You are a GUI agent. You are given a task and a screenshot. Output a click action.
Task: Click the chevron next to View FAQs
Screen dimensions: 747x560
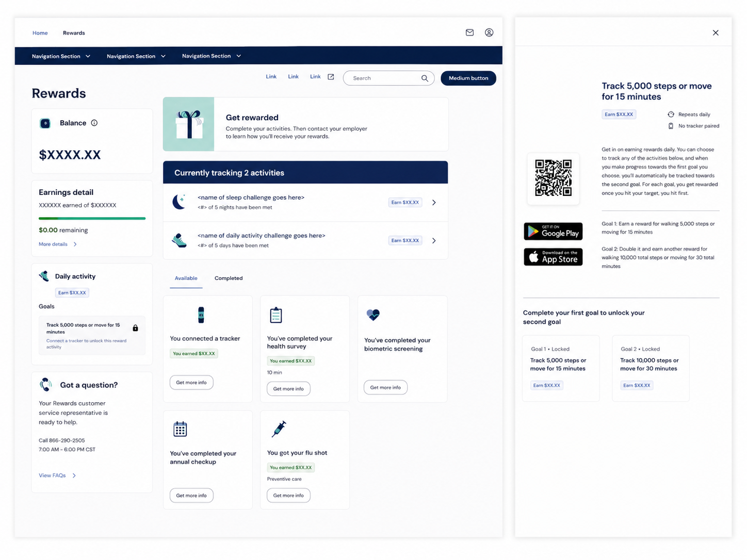(74, 475)
